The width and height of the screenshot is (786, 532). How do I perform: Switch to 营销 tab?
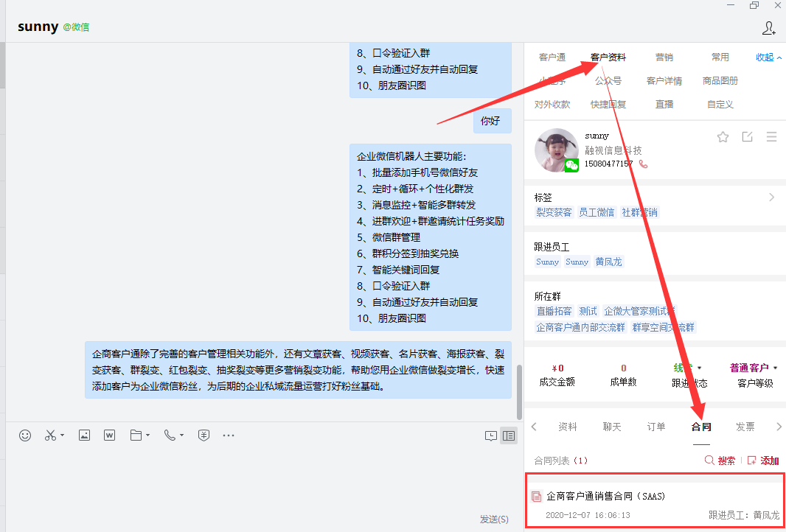[x=664, y=57]
